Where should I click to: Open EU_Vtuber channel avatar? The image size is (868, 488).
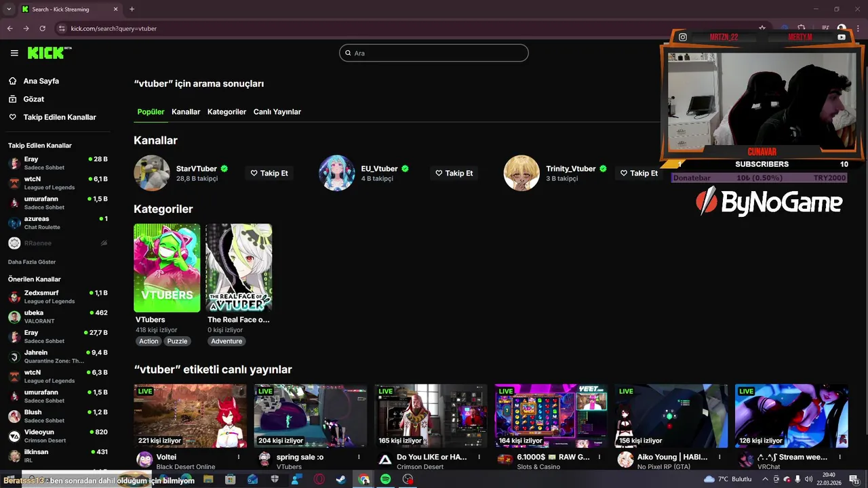point(337,173)
